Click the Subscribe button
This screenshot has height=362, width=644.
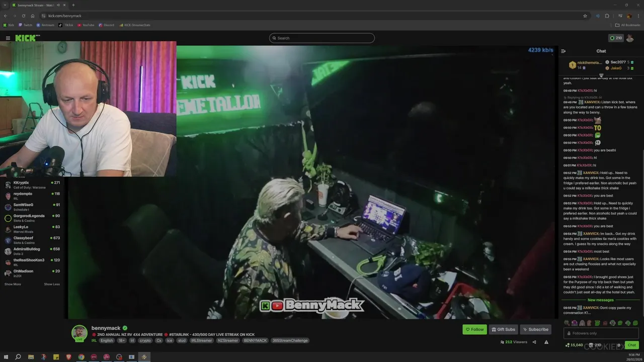click(535, 329)
